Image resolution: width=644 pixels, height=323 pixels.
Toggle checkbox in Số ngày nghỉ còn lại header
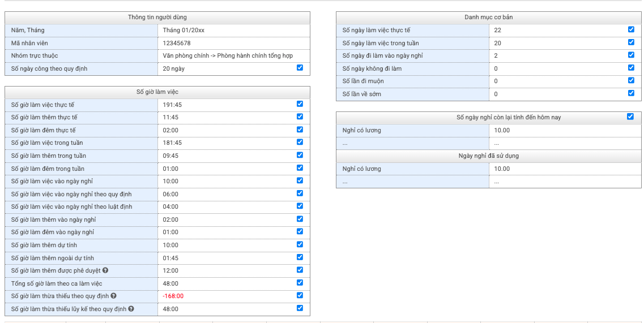[x=630, y=117]
